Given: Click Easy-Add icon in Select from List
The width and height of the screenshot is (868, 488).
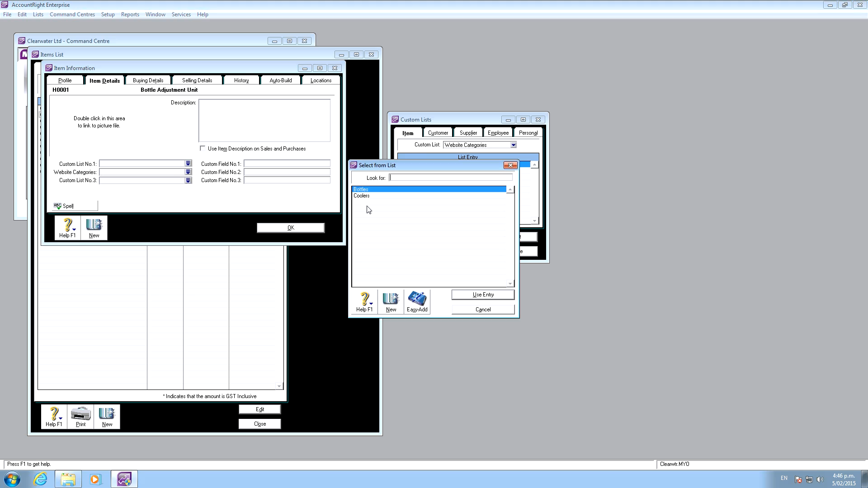Looking at the screenshot, I should tap(417, 301).
